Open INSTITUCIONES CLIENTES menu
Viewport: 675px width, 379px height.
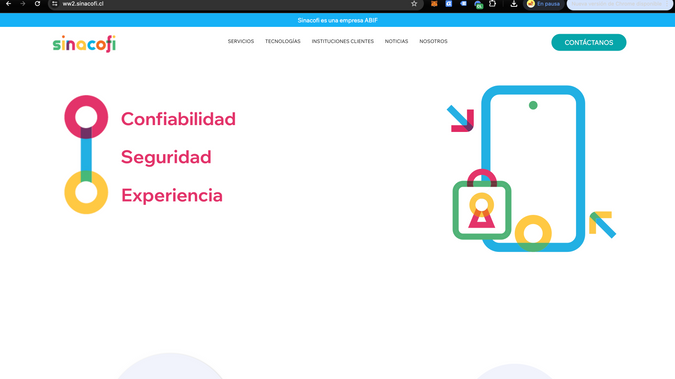point(343,41)
